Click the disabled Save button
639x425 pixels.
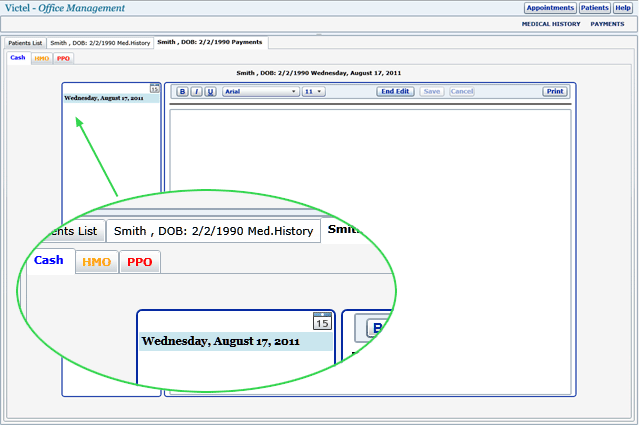(x=432, y=91)
